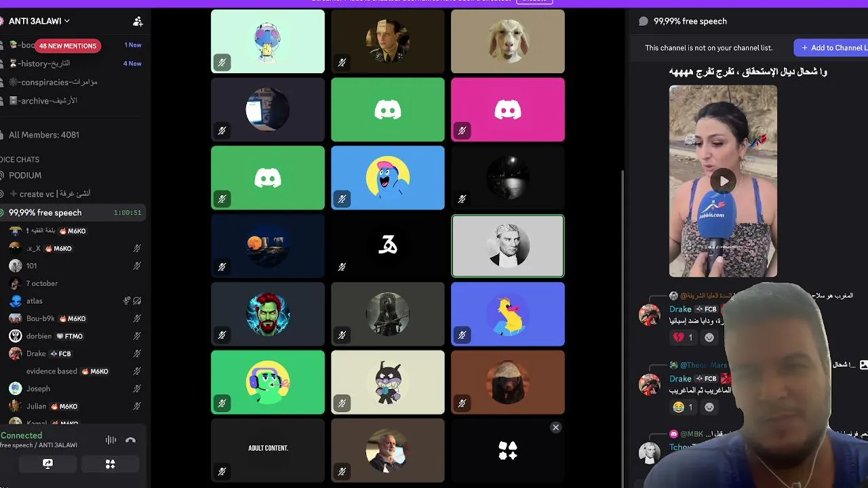Viewport: 868px width, 488px height.
Task: Click the Connected voice status text
Action: [x=21, y=436]
